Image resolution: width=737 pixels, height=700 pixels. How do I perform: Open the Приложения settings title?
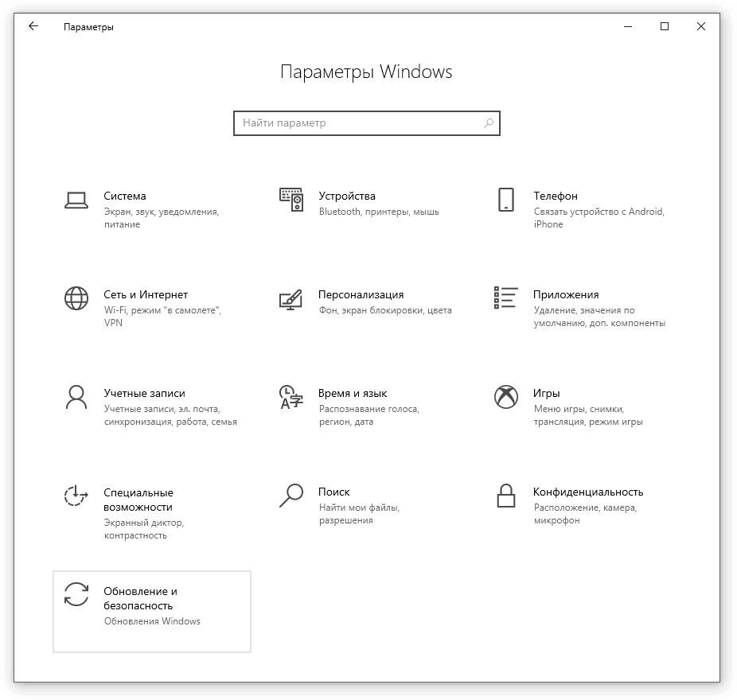tap(566, 294)
